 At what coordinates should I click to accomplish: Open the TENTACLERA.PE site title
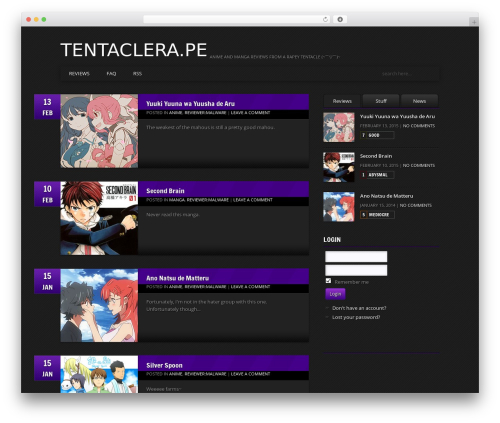(134, 50)
